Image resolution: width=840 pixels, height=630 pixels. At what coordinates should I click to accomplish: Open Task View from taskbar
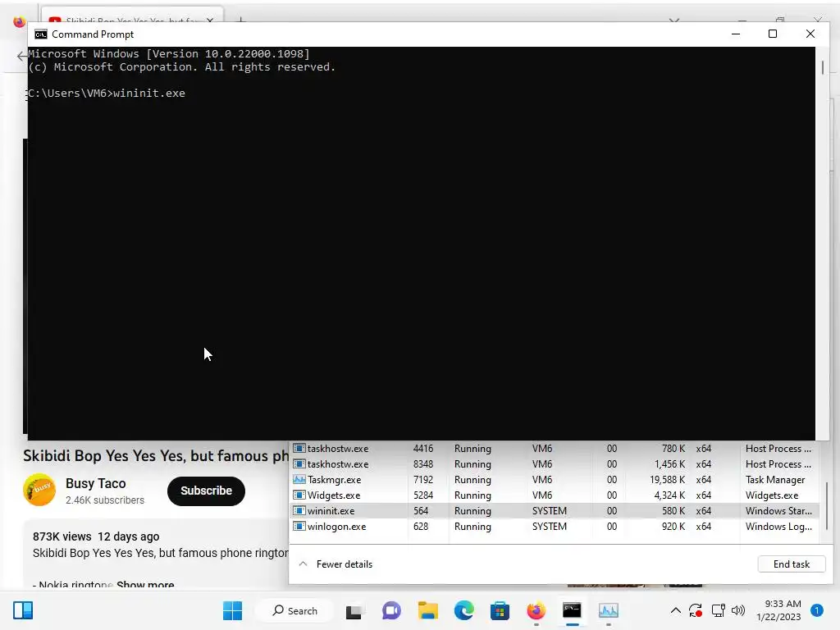[x=354, y=610]
